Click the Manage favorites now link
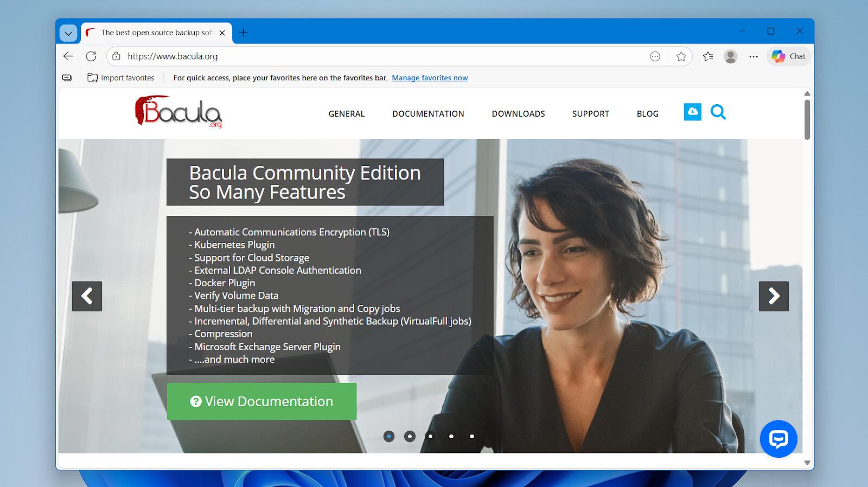 (430, 78)
